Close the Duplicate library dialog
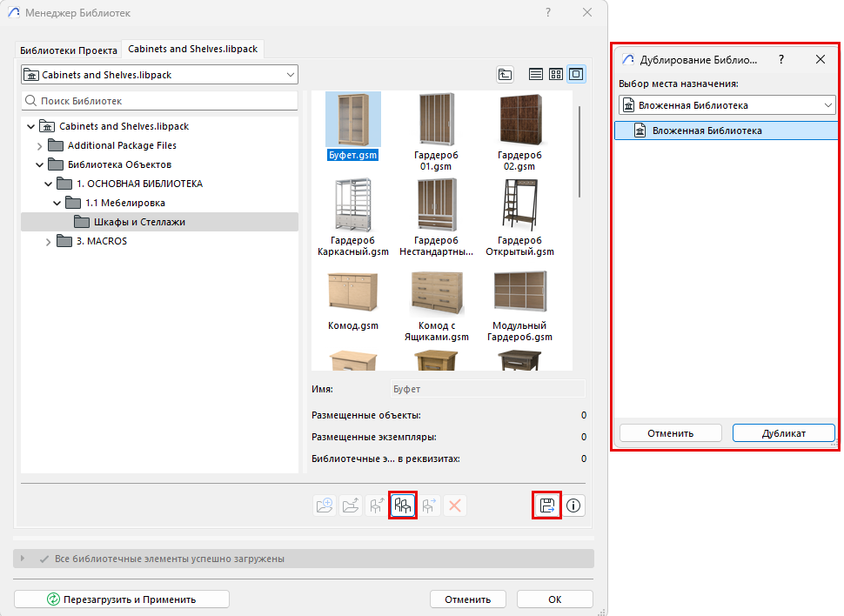Image resolution: width=844 pixels, height=616 pixels. pos(821,59)
